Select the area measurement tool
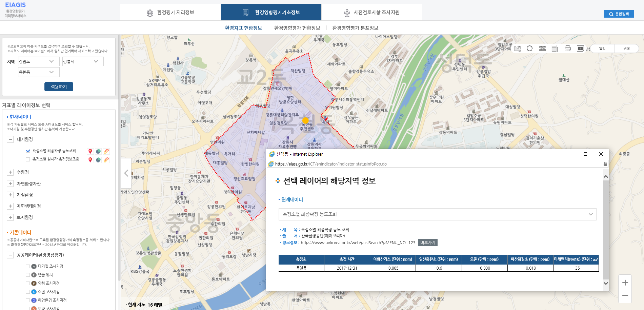 pyautogui.click(x=555, y=49)
